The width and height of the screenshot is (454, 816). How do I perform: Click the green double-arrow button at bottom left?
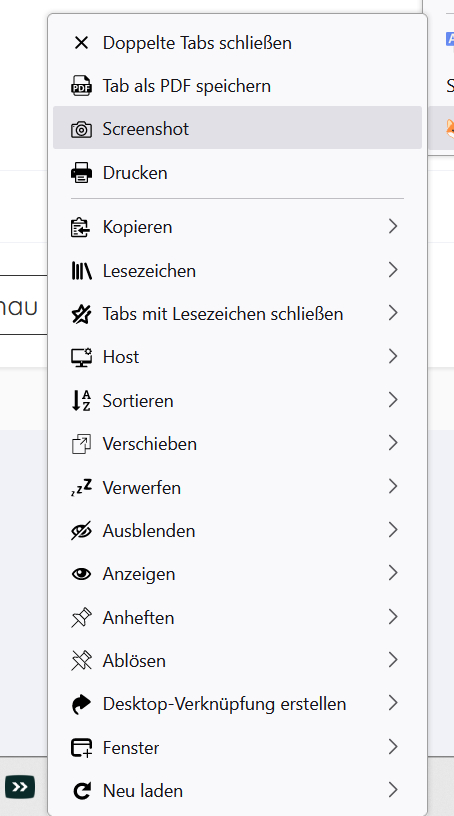point(20,787)
